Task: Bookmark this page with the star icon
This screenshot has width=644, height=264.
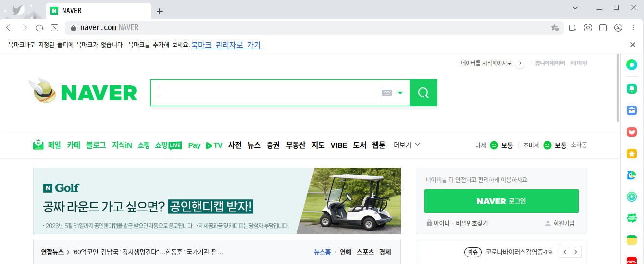Action: (x=555, y=28)
